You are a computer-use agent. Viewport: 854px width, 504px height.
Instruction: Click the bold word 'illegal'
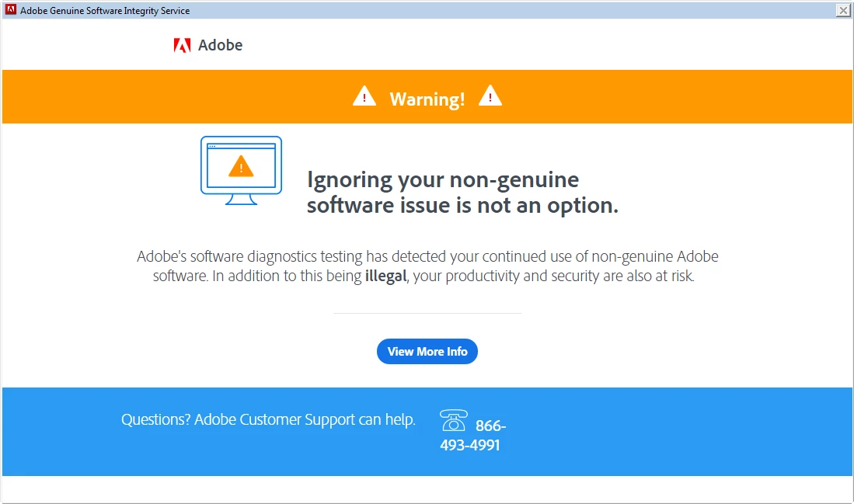coord(385,276)
